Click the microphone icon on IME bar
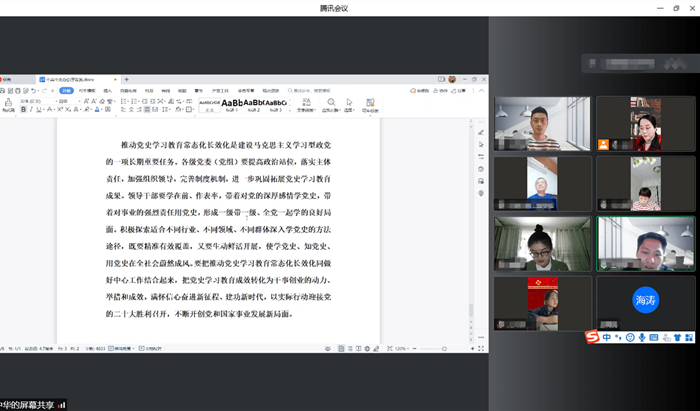Viewport: 700px width, 411px height. coord(642,337)
